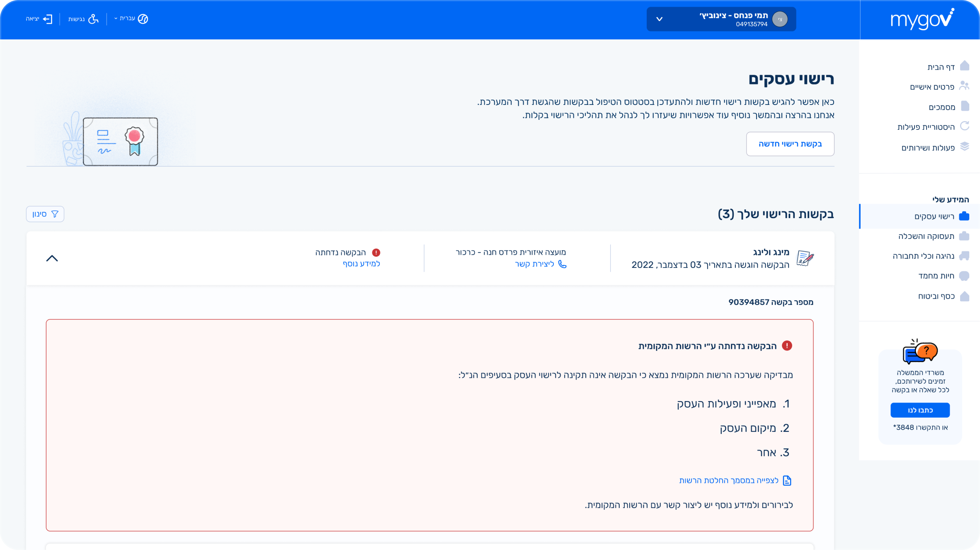Select נהיגה וכלי תחבורה in the sidebar
This screenshot has width=980, height=550.
[x=923, y=256]
